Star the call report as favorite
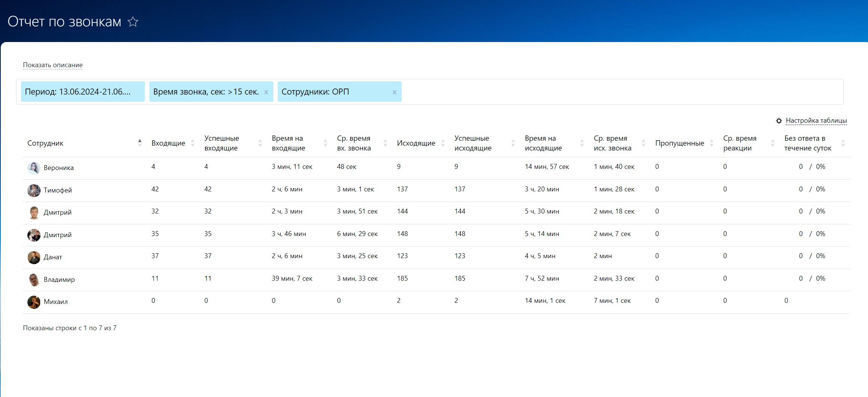This screenshot has height=397, width=868. coord(133,22)
